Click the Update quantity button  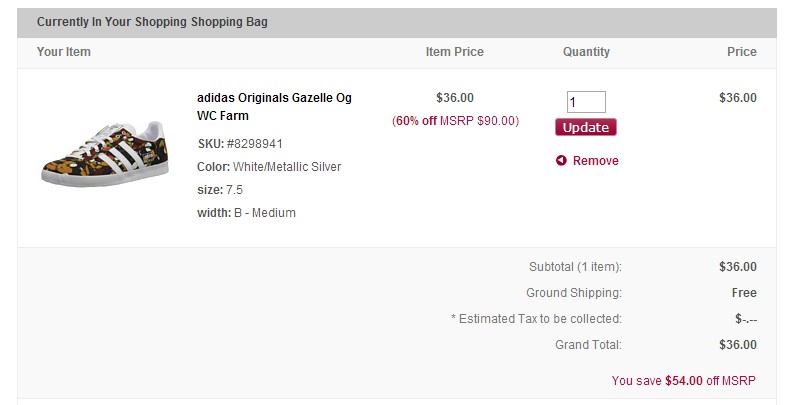point(586,127)
